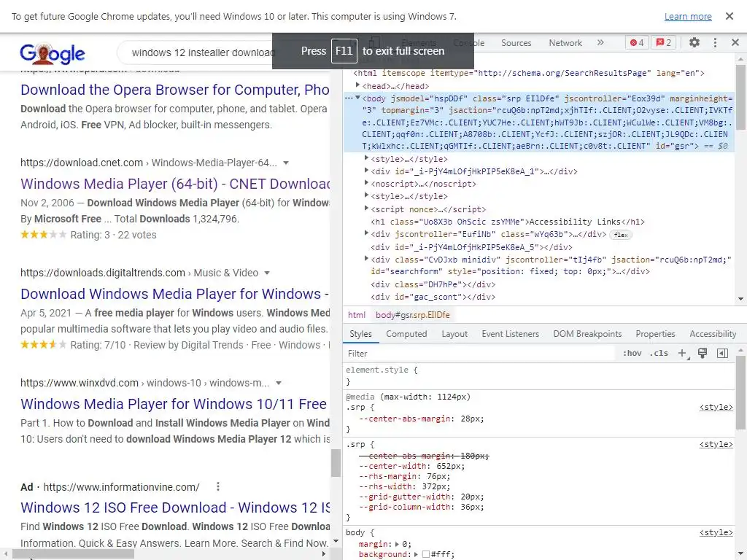The width and height of the screenshot is (747, 560).
Task: Open the 4 errors indicator
Action: (x=637, y=42)
